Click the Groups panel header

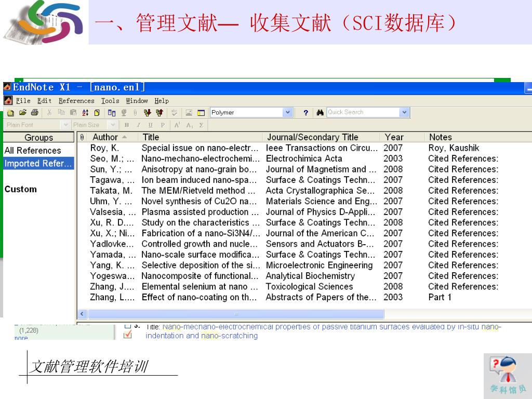38,137
